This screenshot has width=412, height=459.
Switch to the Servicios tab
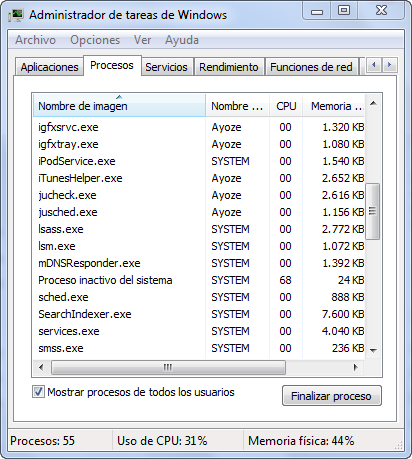(x=166, y=67)
